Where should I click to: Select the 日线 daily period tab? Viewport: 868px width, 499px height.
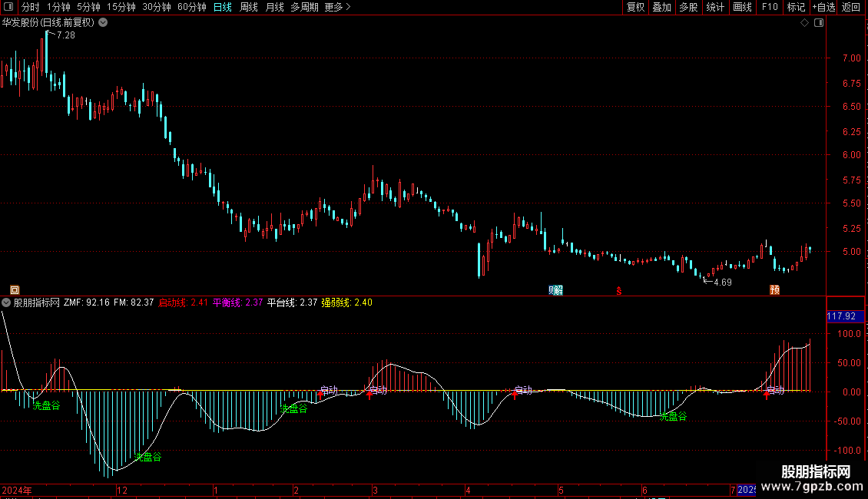[222, 7]
